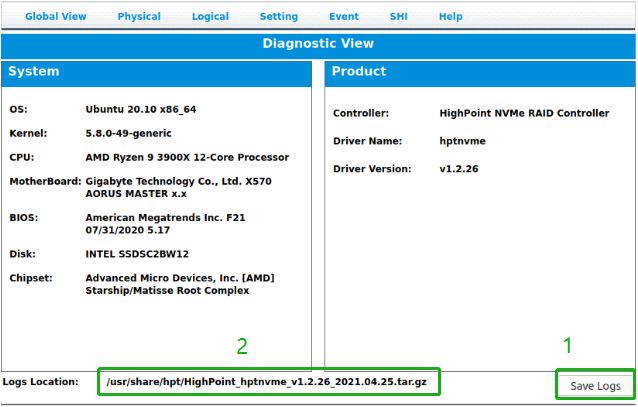
Task: Click the Chipset: label
Action: point(31,278)
